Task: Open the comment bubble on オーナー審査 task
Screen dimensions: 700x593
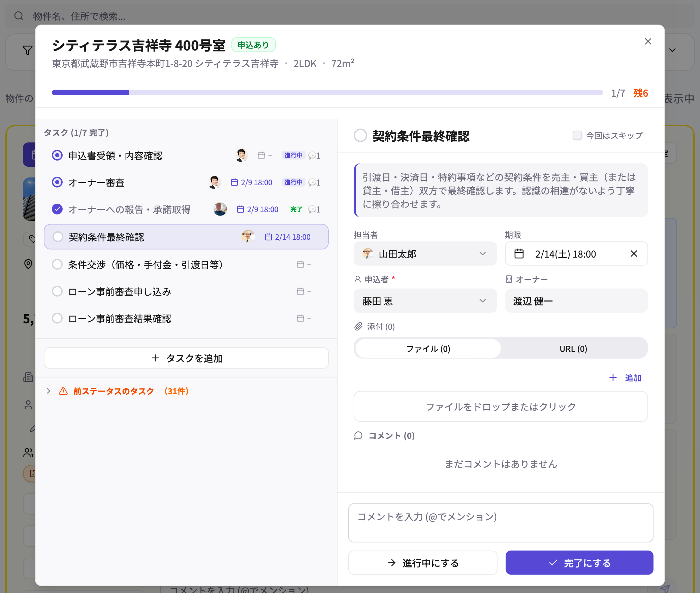Action: [312, 183]
